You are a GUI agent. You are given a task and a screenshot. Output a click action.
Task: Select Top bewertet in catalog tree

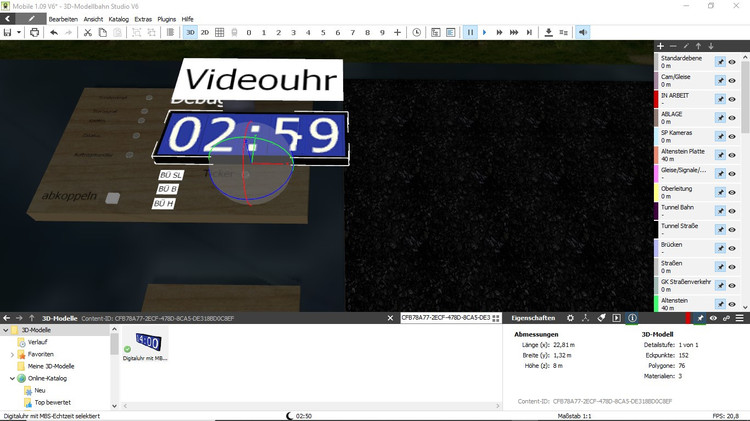53,403
